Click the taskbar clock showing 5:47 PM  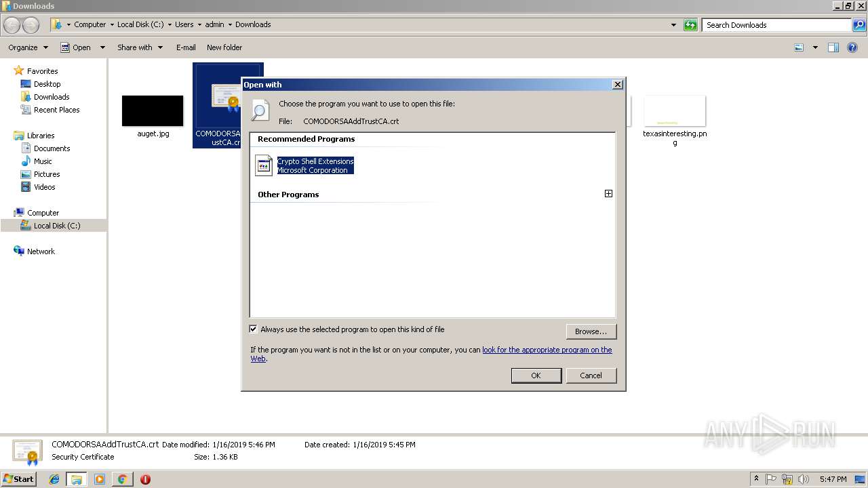point(833,479)
